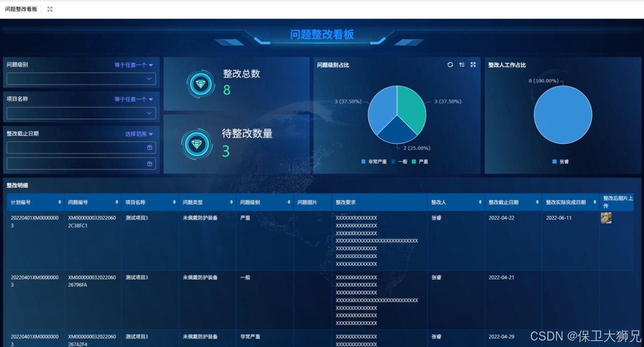
Task: Click the 整改人工作占比 pie circle
Action: coord(563,114)
